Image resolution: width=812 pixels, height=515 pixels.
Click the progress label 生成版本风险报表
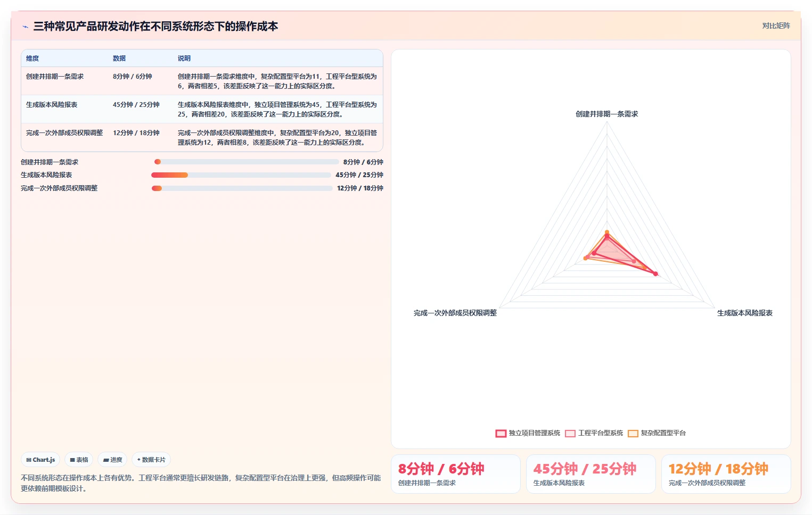tap(46, 175)
